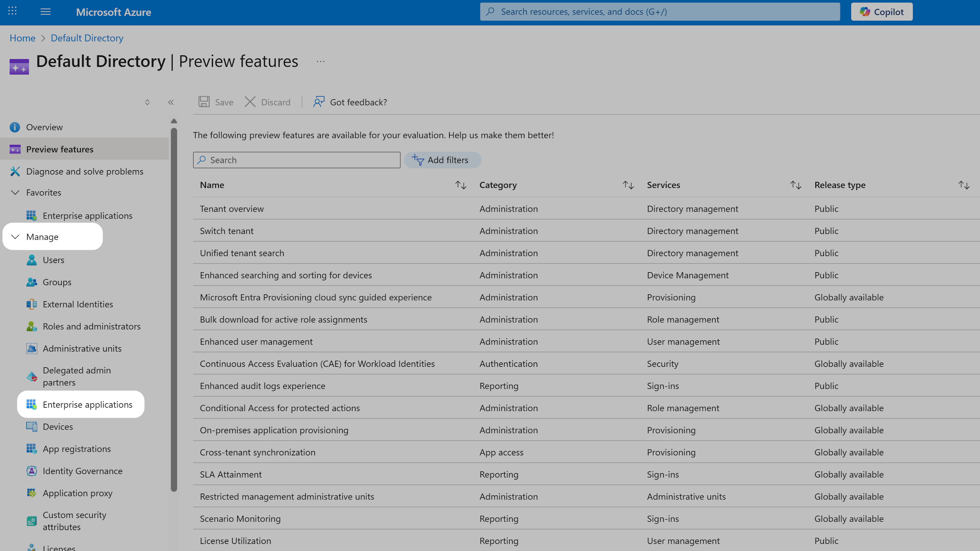Sort by Services column arrows
980x551 pixels.
point(795,185)
